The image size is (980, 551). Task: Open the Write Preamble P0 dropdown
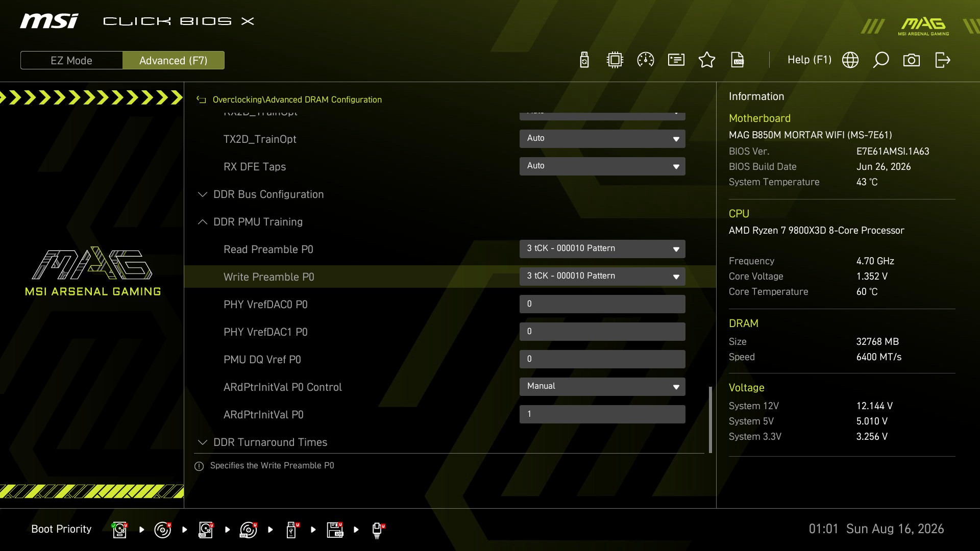click(x=602, y=277)
